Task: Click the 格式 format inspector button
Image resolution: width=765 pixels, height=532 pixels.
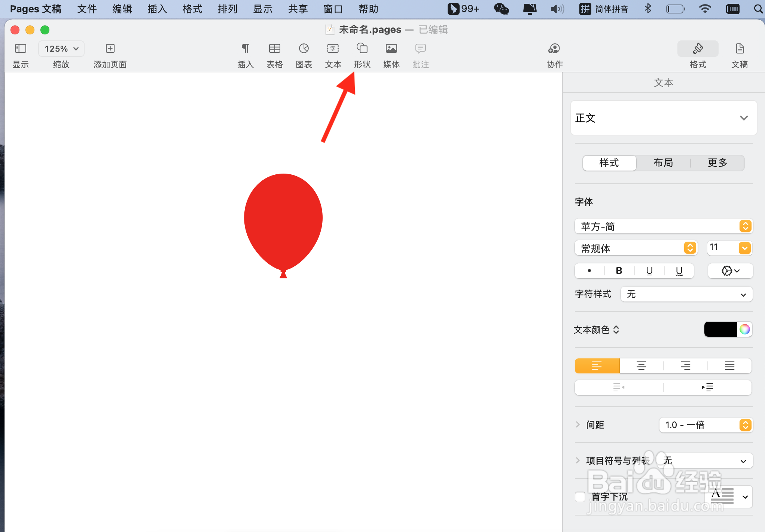Action: tap(698, 49)
